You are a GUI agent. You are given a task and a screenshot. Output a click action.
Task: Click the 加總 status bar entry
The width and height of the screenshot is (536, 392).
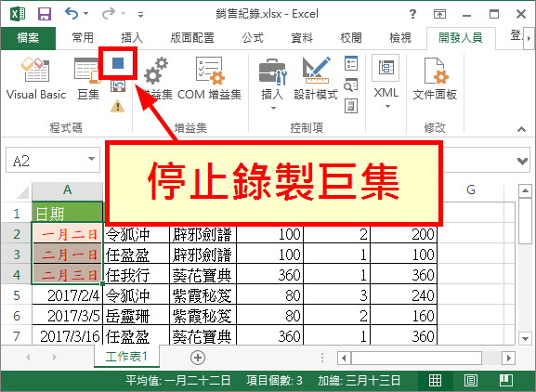click(359, 380)
